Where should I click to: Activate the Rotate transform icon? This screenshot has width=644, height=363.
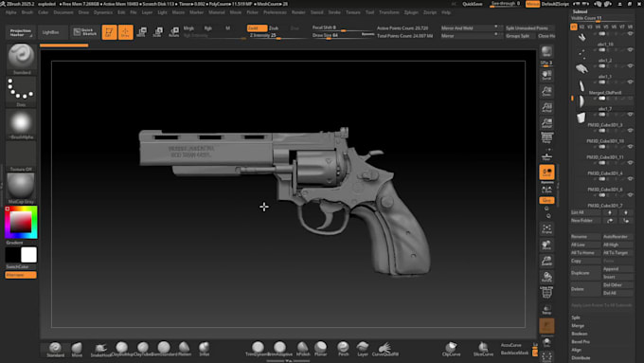pyautogui.click(x=174, y=32)
